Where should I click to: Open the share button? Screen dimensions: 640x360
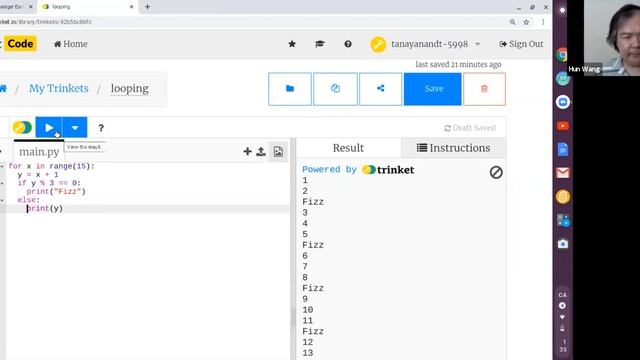[x=380, y=89]
